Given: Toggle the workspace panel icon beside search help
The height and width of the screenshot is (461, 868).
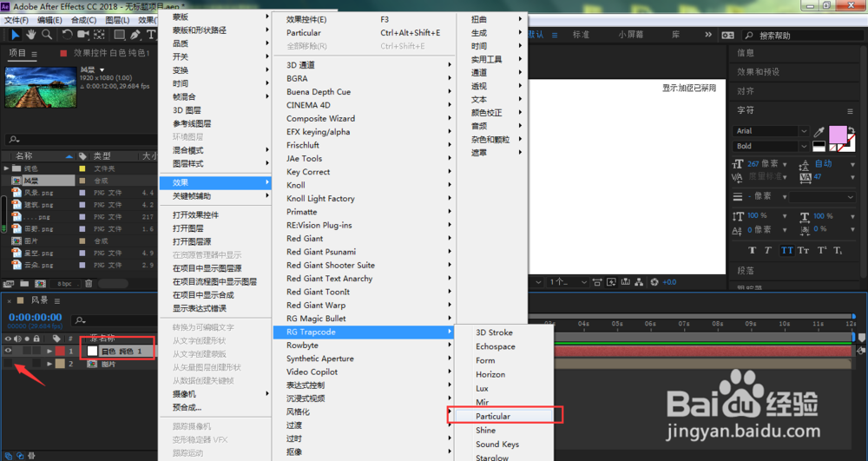Looking at the screenshot, I should click(727, 35).
